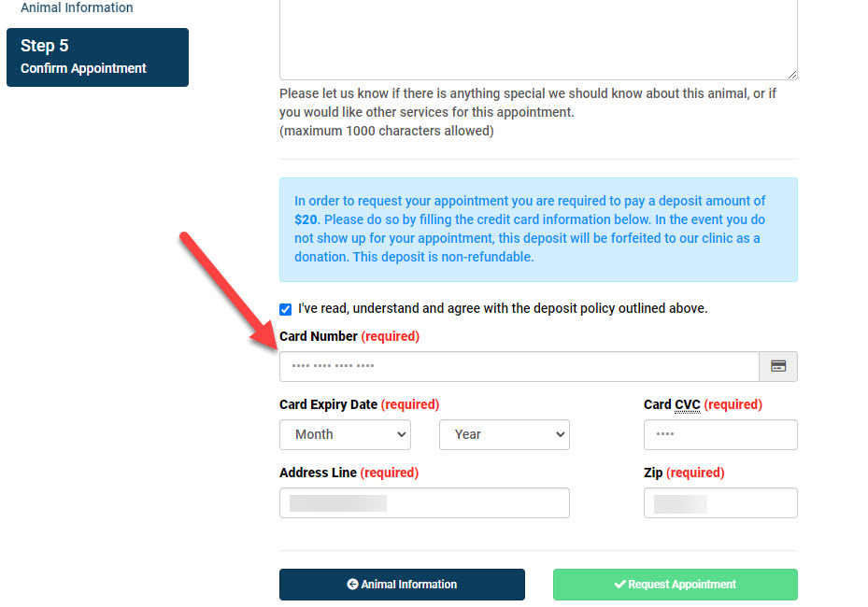Click into the Card CVC field
The height and width of the screenshot is (607, 868).
point(720,435)
